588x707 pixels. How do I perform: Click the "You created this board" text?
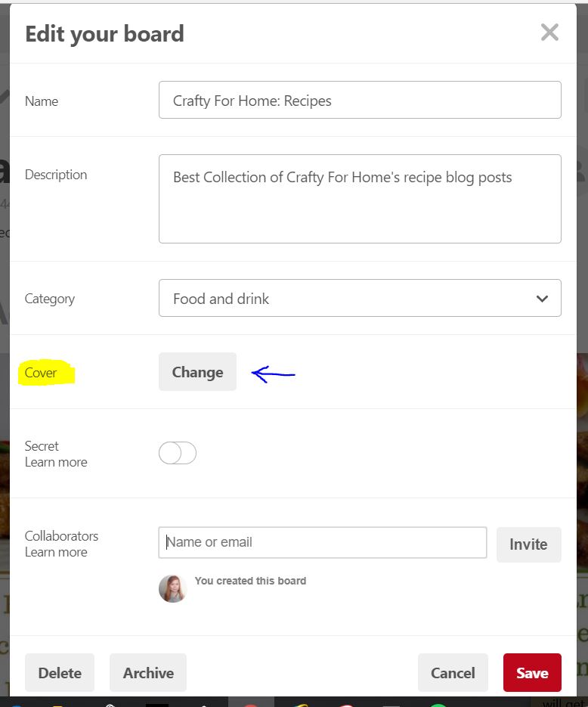pyautogui.click(x=250, y=581)
